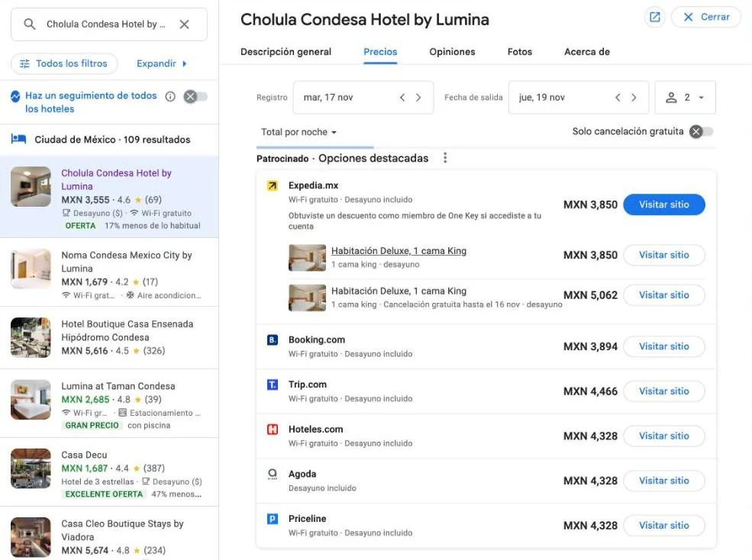The image size is (752, 560).
Task: Click the check-in date field mar, 17 nov
Action: pos(363,98)
